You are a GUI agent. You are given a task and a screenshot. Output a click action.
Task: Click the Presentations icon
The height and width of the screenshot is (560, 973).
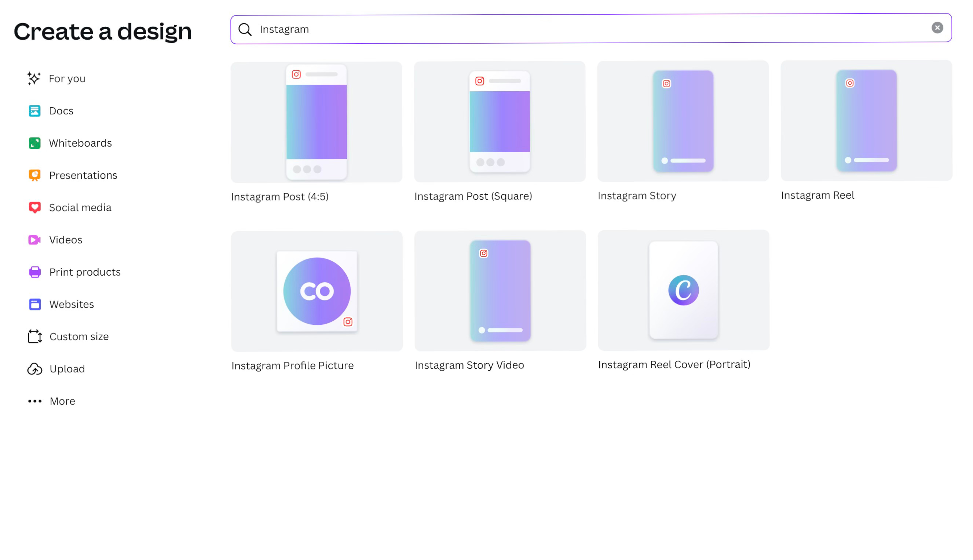pos(34,176)
